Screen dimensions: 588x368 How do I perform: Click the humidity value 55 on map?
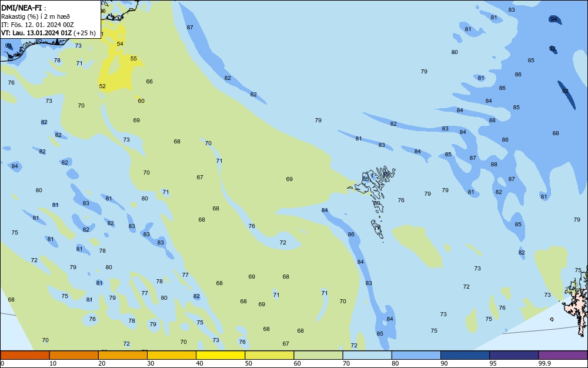click(133, 58)
